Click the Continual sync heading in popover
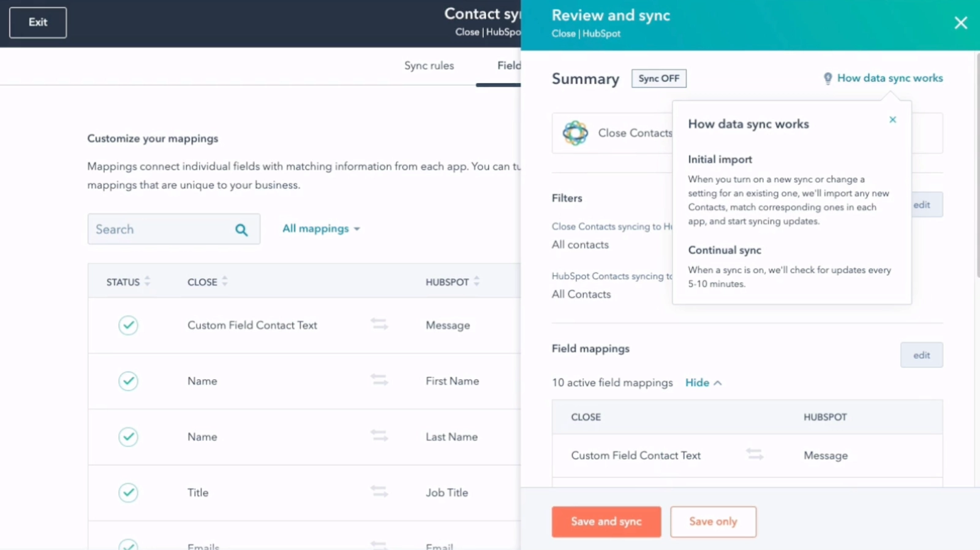Viewport: 980px width, 550px height. [725, 250]
